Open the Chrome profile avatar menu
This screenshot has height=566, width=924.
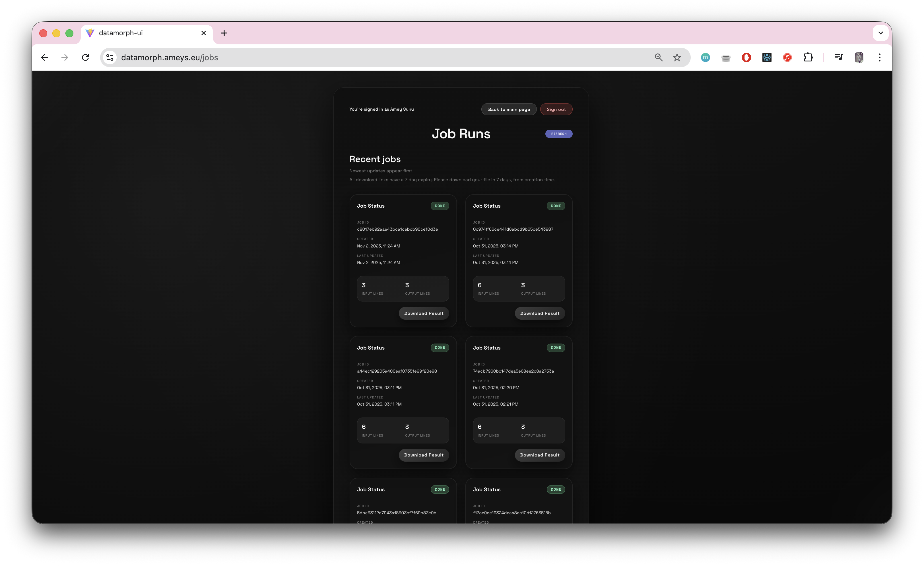pos(859,57)
